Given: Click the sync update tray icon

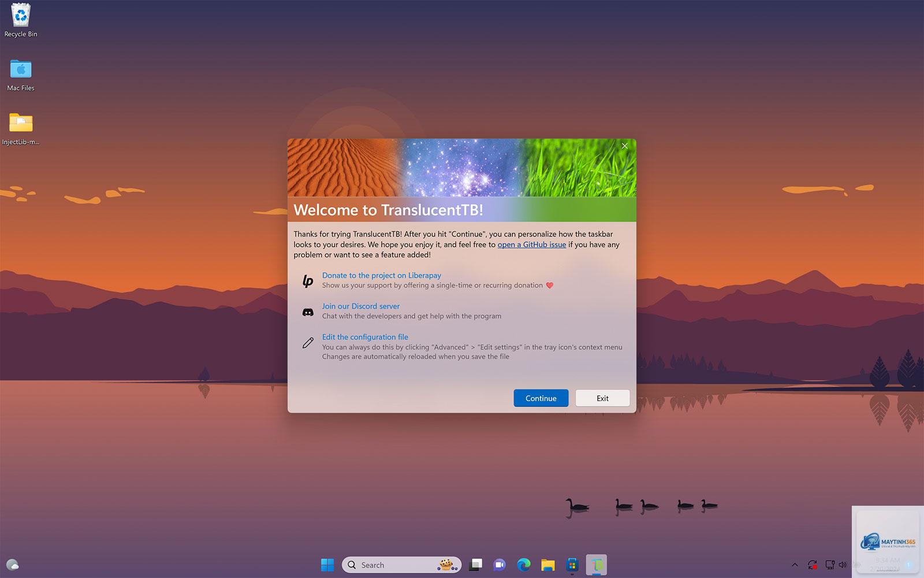Looking at the screenshot, I should point(813,565).
